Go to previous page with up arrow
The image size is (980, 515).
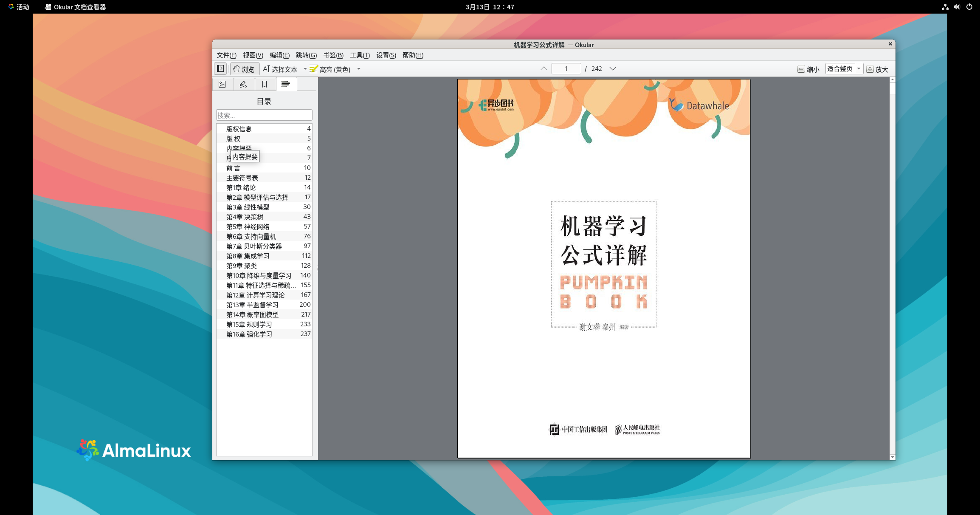tap(544, 68)
